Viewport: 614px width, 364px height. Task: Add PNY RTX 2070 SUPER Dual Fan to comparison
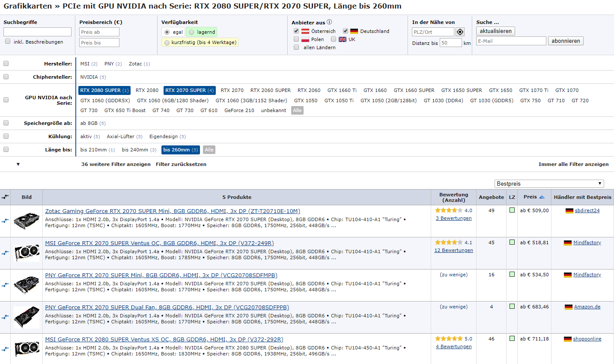click(x=5, y=317)
